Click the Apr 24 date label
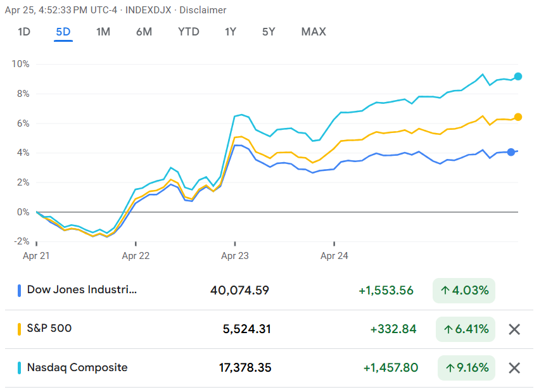 (x=334, y=256)
